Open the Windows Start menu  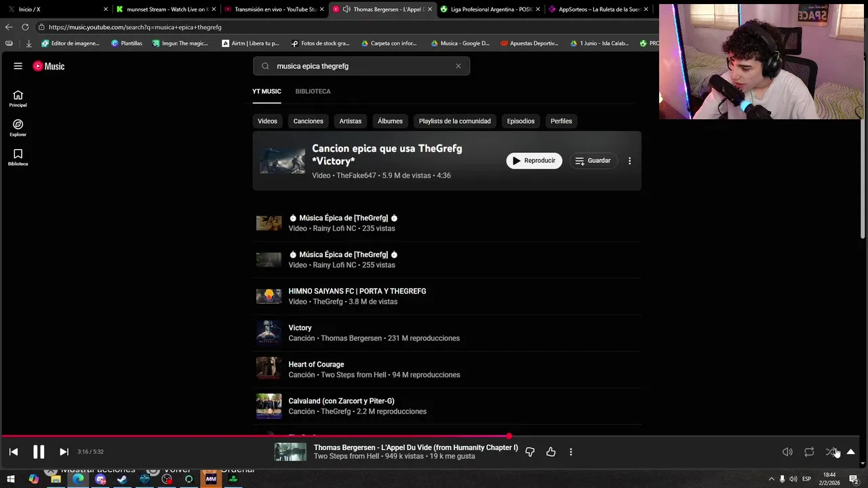(x=11, y=479)
